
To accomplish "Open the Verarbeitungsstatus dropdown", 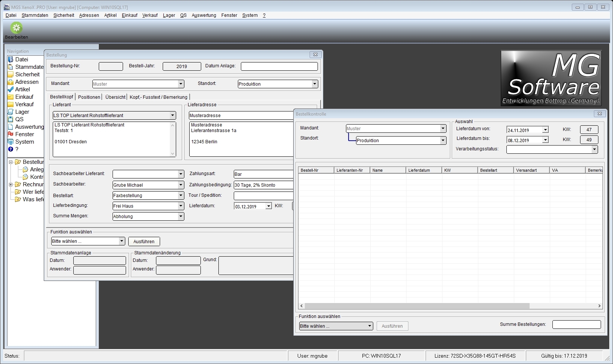I will [x=594, y=149].
